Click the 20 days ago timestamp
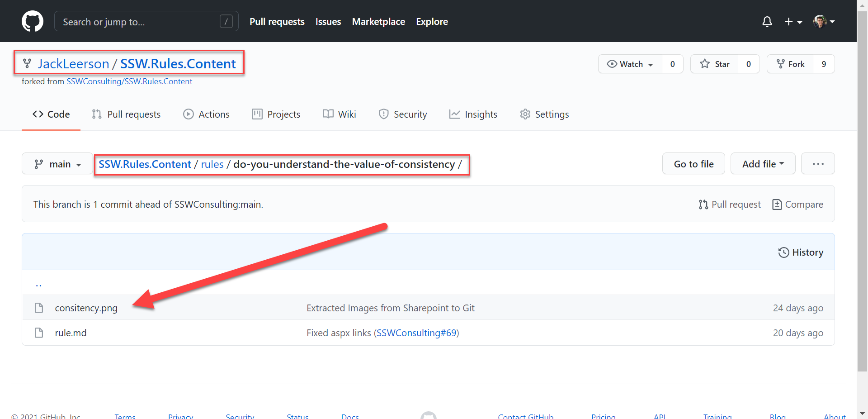Image resolution: width=868 pixels, height=419 pixels. [x=798, y=333]
